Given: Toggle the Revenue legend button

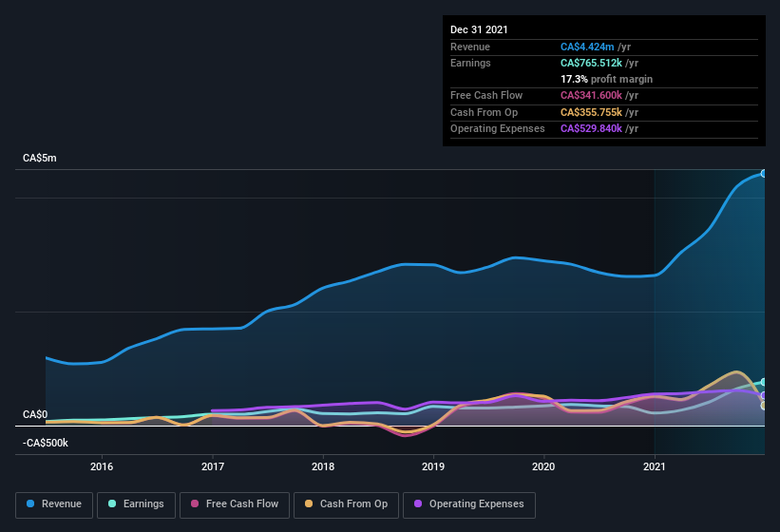Looking at the screenshot, I should [x=54, y=504].
